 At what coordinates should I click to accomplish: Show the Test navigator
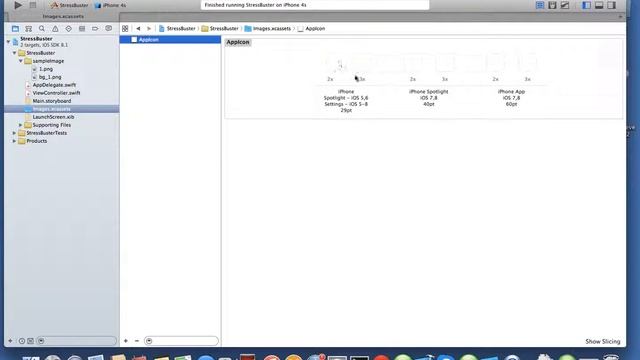69,29
